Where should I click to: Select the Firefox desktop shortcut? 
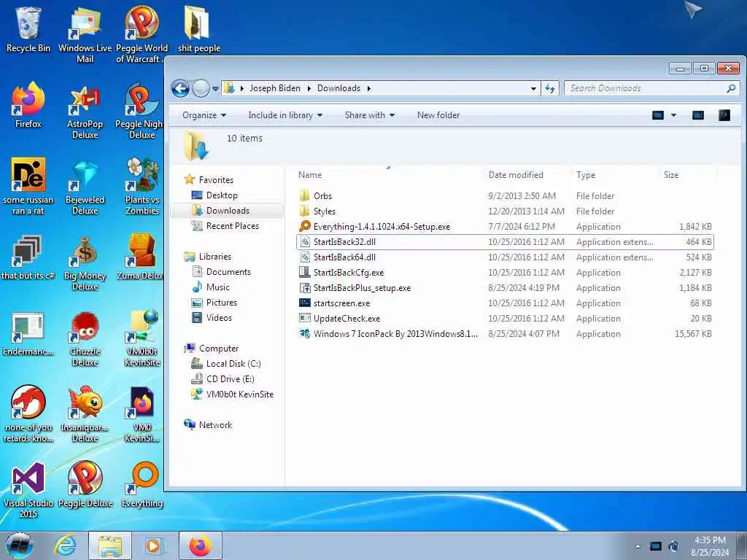tap(28, 105)
